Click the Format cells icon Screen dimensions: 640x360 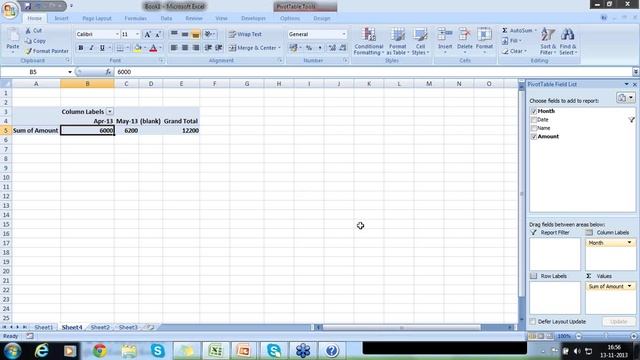(484, 35)
